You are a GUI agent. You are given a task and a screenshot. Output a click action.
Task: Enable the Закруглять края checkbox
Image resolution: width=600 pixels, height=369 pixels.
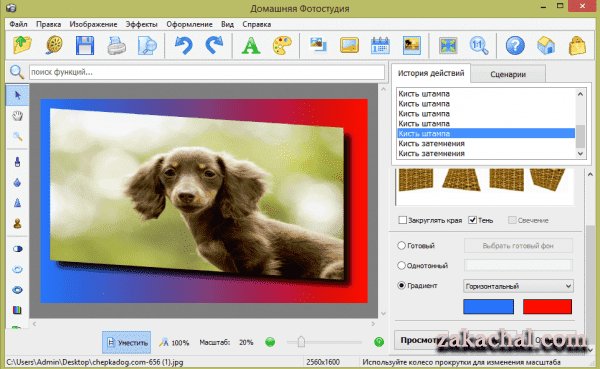point(403,220)
